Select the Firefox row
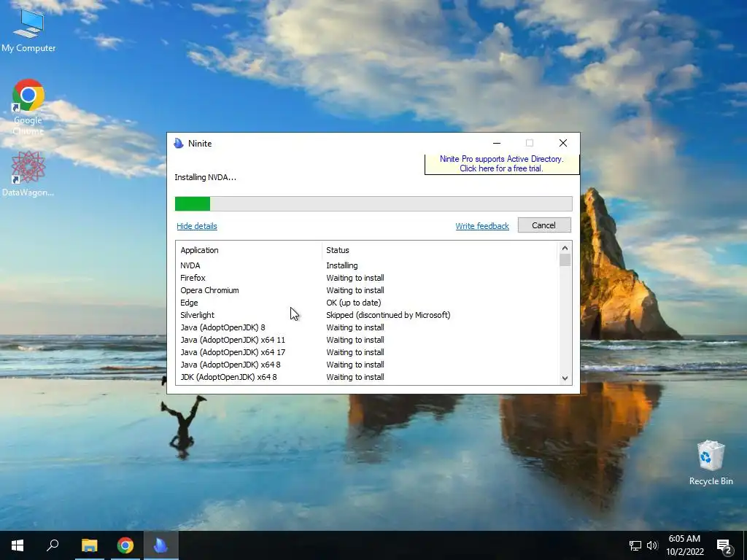 tap(368, 278)
